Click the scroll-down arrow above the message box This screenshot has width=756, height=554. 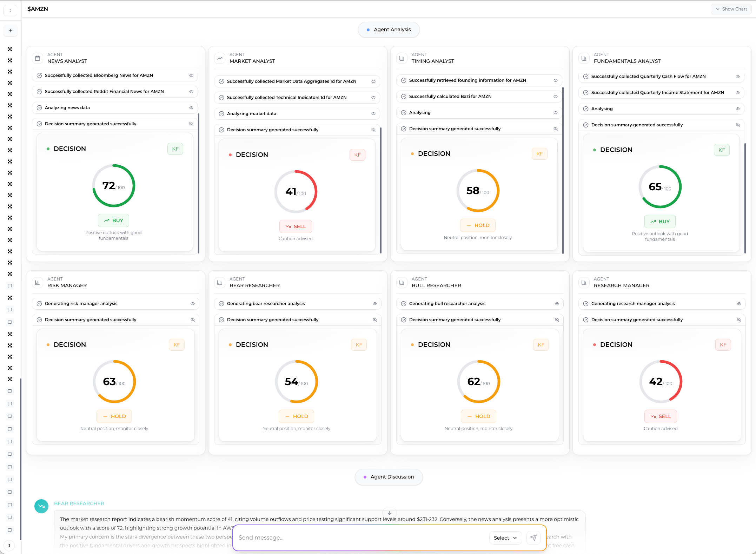click(x=390, y=513)
